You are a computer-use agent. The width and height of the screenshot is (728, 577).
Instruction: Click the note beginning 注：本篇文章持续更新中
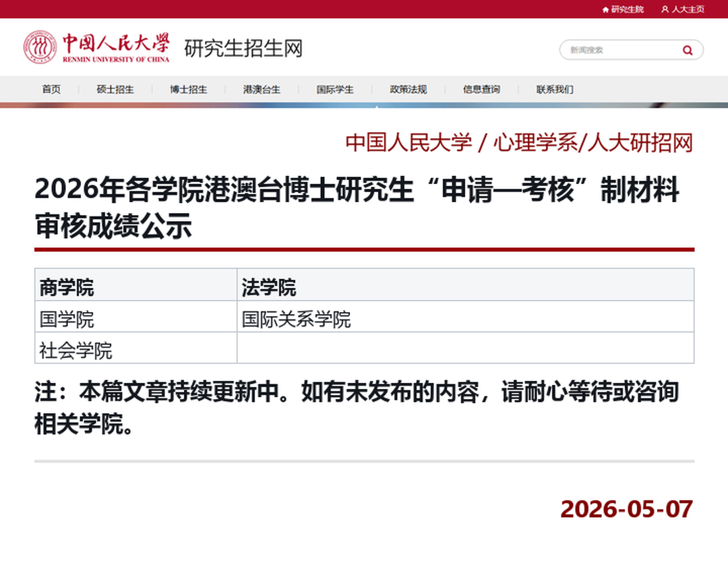click(x=357, y=408)
